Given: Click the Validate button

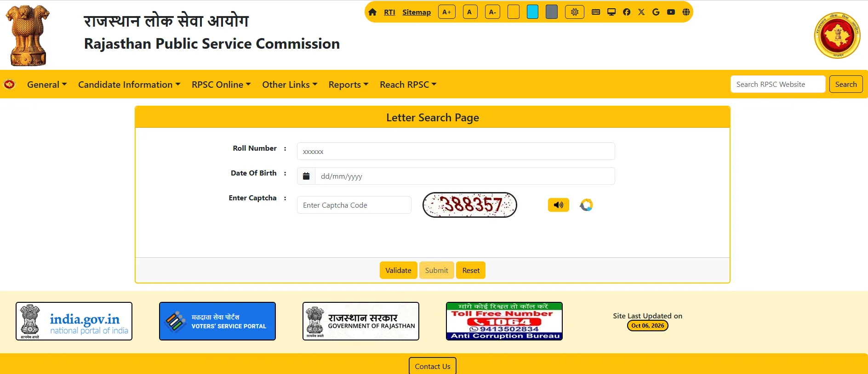Looking at the screenshot, I should pos(399,270).
